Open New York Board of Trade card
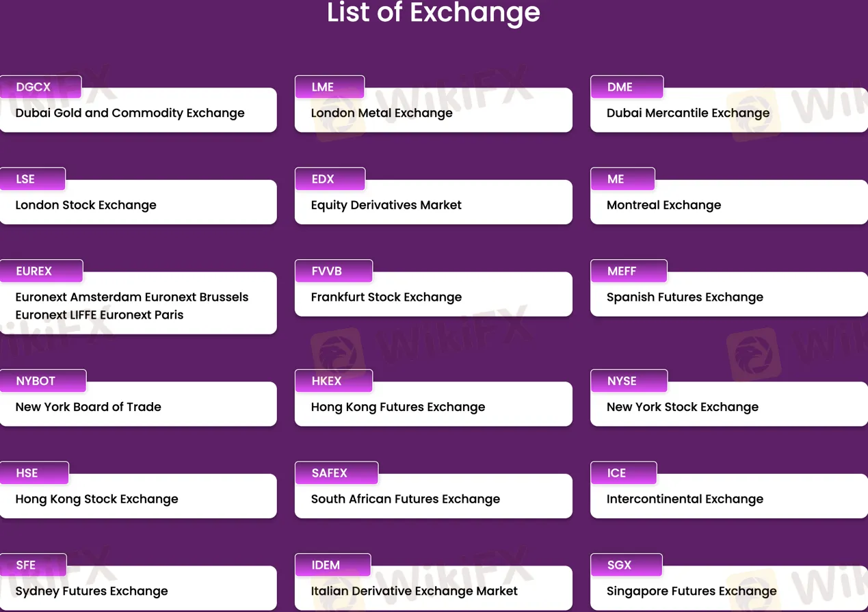Viewport: 868px width, 612px height. tap(137, 407)
